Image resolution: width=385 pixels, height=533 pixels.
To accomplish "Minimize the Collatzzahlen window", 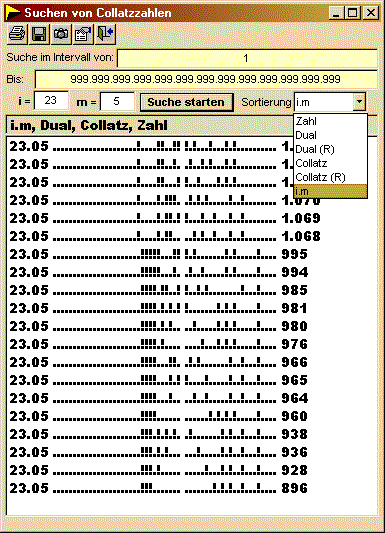I will (336, 13).
